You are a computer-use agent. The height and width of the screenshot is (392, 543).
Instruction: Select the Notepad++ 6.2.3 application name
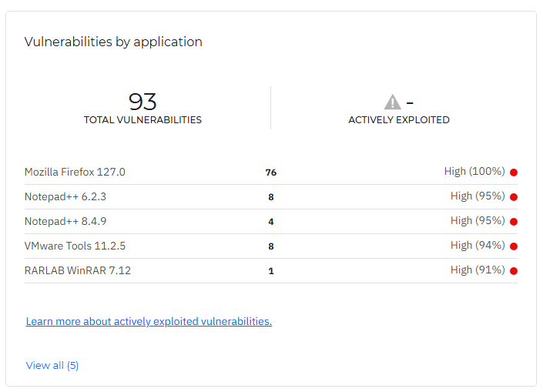coord(65,196)
